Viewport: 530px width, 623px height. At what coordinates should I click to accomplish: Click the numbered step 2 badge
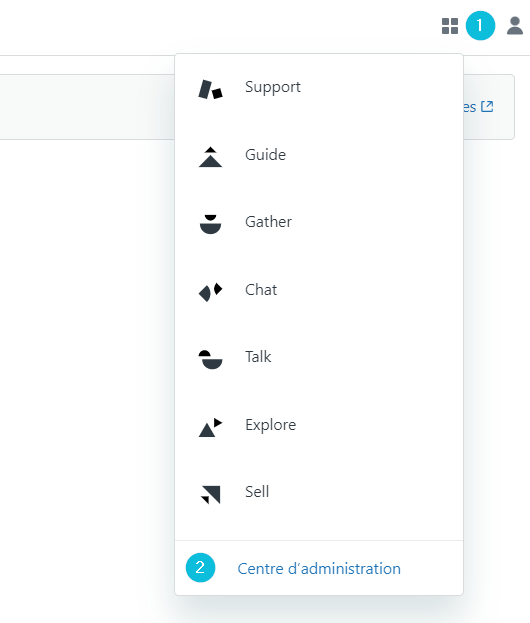[x=200, y=568]
